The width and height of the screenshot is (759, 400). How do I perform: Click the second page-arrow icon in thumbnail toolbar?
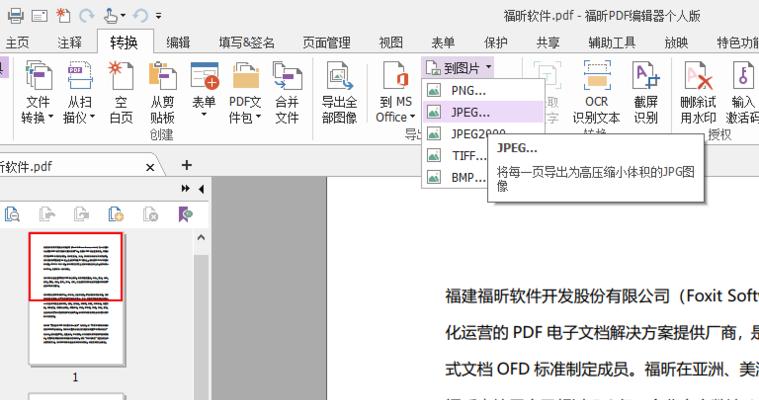pos(47,214)
